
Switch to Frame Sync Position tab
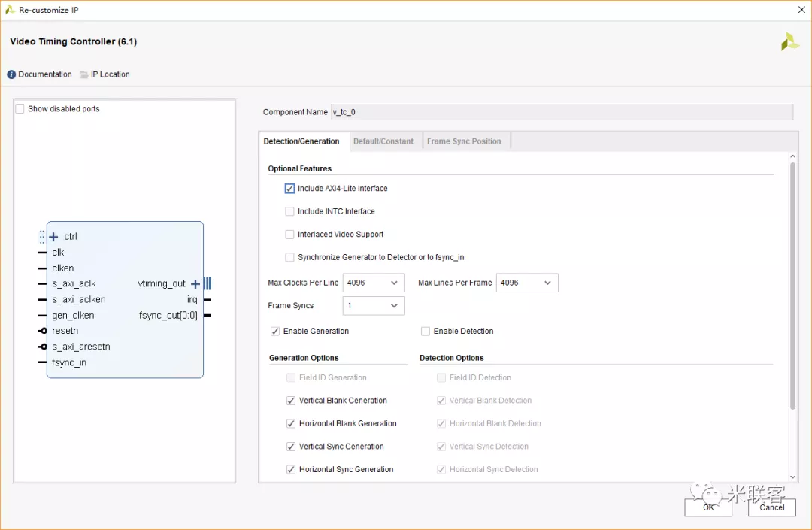point(464,141)
